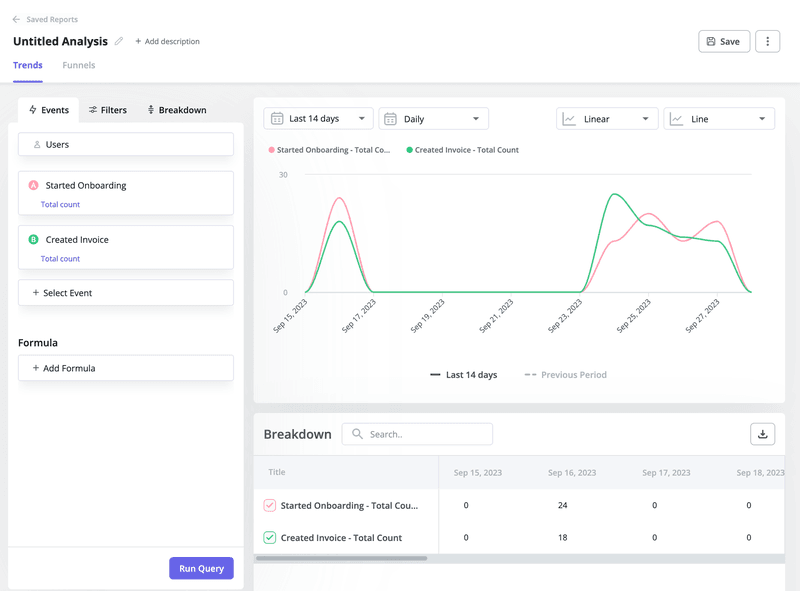
Task: Switch to the Funnels tab
Action: click(79, 65)
